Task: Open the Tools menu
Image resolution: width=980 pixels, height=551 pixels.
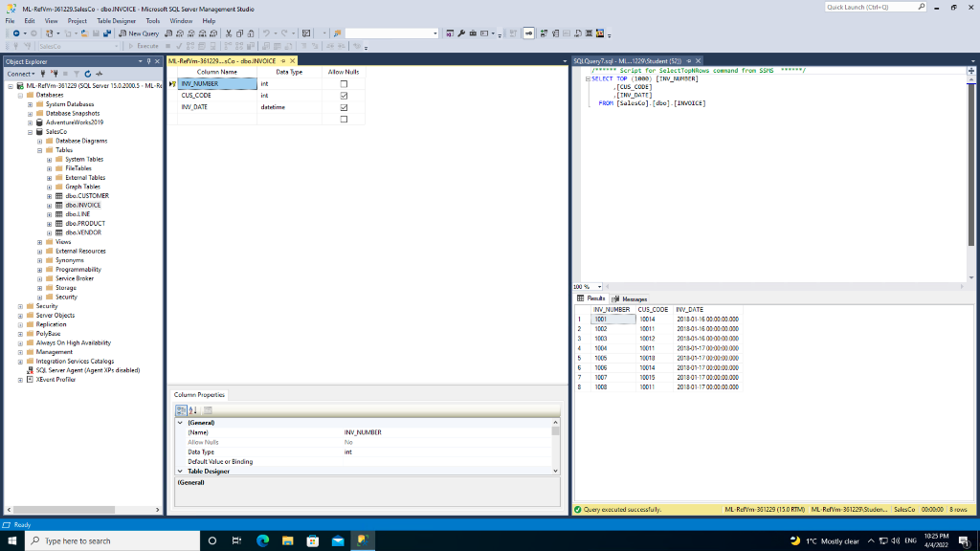Action: pos(152,21)
